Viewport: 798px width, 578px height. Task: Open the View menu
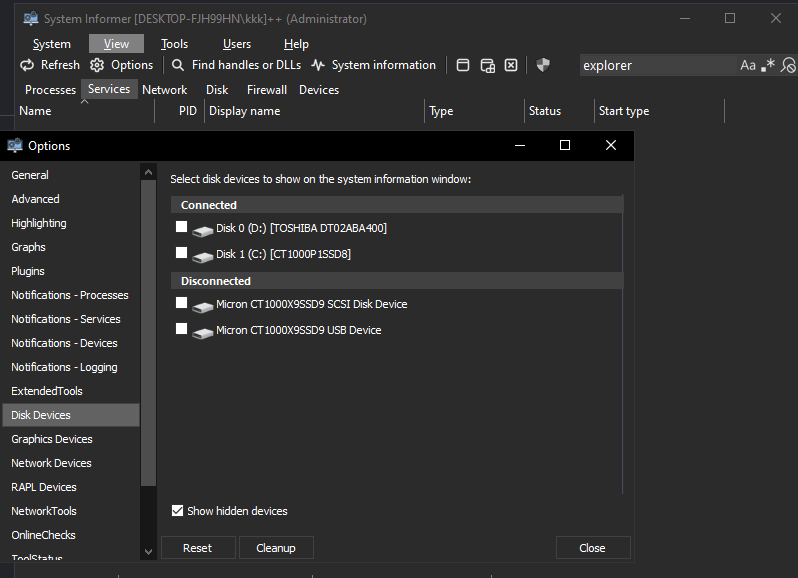(117, 44)
